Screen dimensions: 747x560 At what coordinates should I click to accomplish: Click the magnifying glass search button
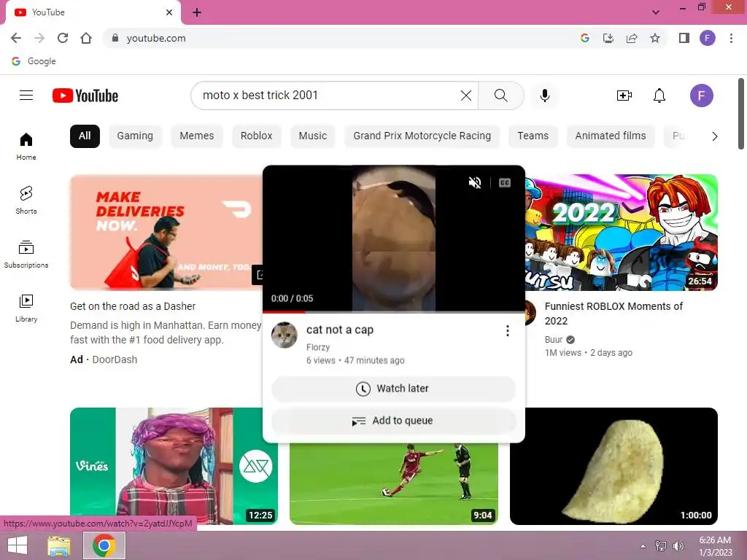(x=500, y=96)
